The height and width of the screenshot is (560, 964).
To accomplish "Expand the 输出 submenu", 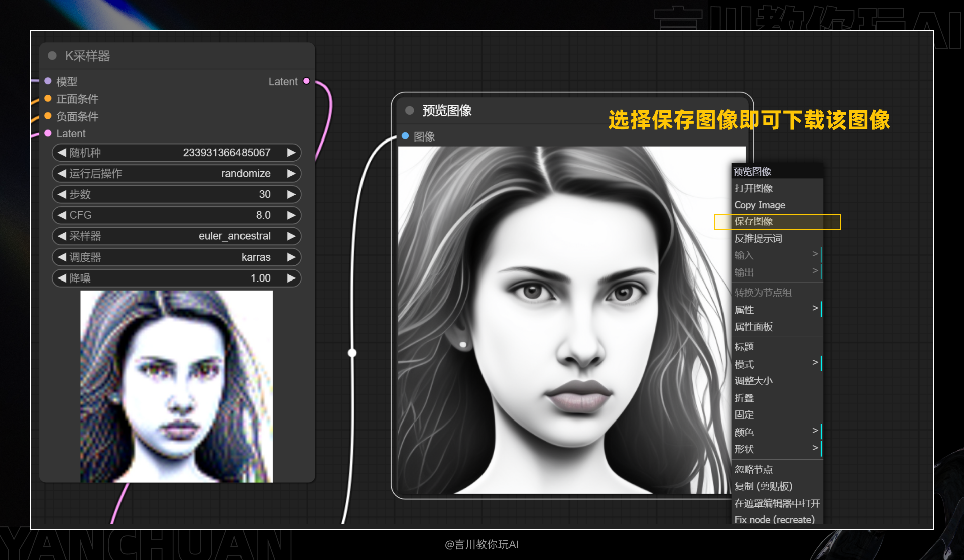I will (777, 272).
